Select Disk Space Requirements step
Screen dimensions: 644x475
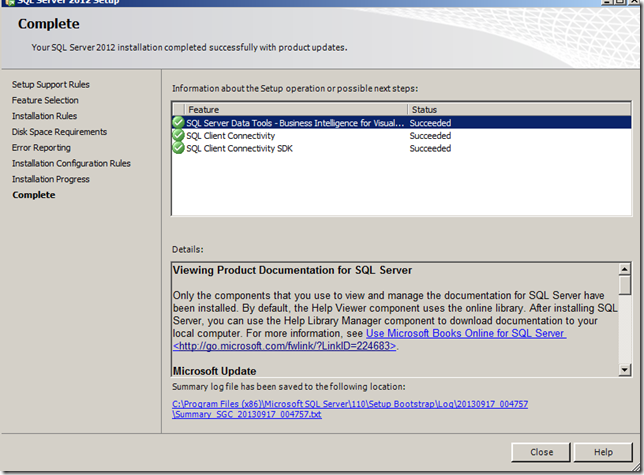click(59, 132)
